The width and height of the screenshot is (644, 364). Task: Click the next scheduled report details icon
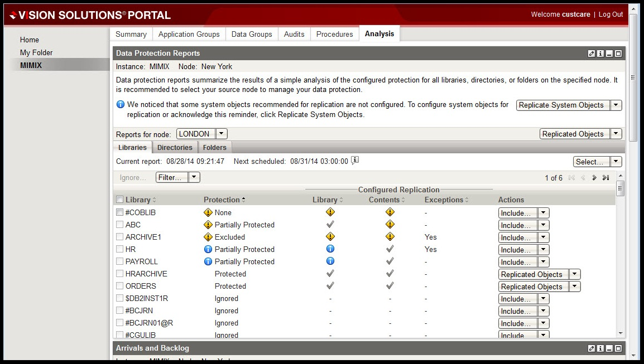click(355, 161)
